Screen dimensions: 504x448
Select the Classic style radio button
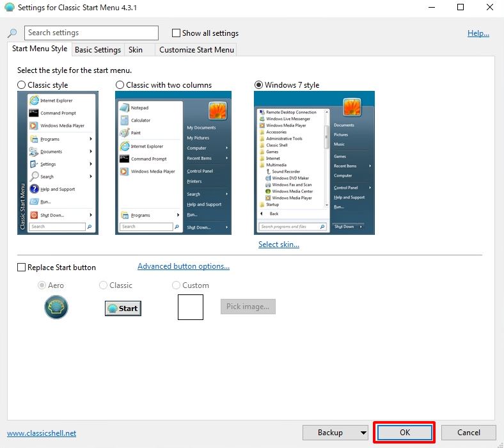coord(22,85)
